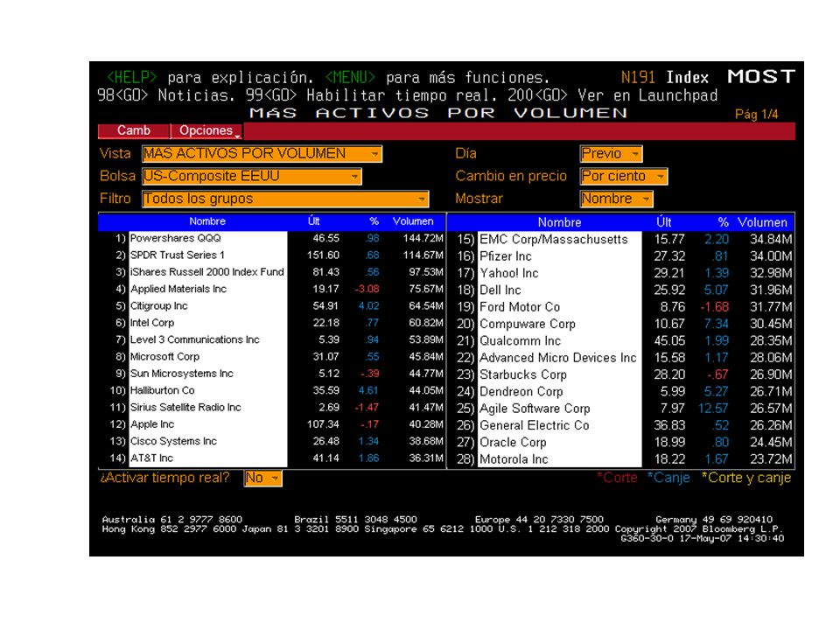The height and width of the screenshot is (630, 840).
Task: Expand the Mostrar Nombre dropdown
Action: tap(617, 199)
